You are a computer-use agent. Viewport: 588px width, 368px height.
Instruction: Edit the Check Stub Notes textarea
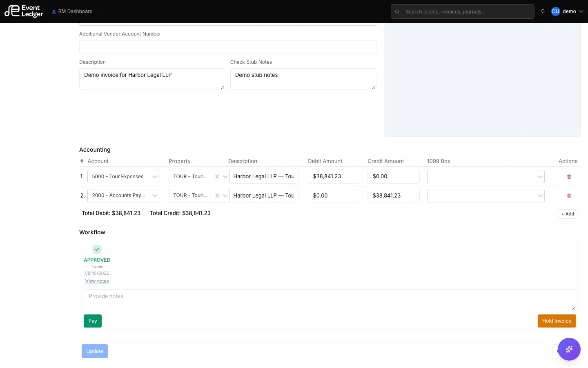click(303, 79)
